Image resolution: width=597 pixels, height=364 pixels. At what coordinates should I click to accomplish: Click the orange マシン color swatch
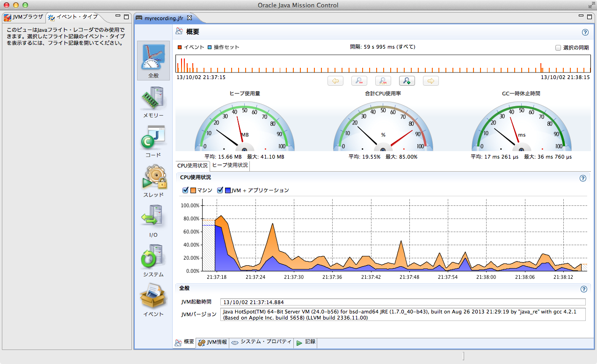(x=193, y=190)
